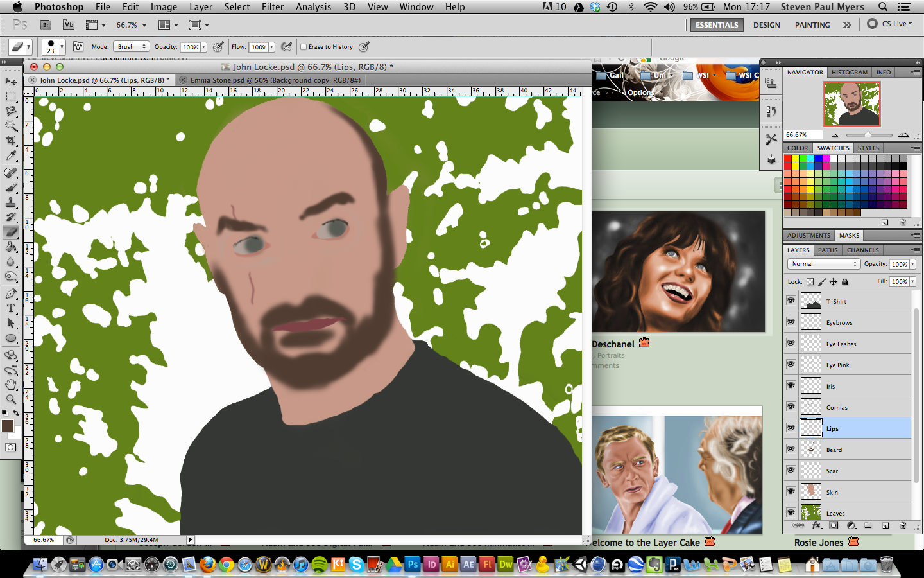Select the Eyedropper tool
The width and height of the screenshot is (924, 578).
(x=11, y=155)
